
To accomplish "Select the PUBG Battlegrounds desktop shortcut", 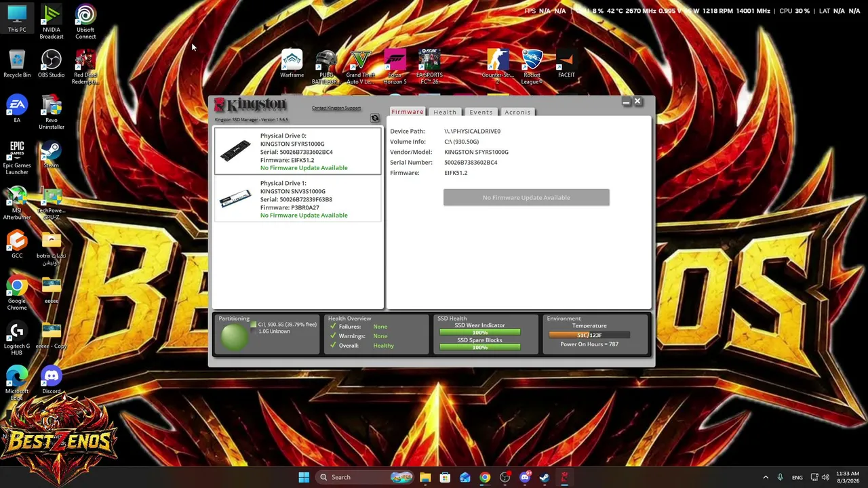I will 326,67.
